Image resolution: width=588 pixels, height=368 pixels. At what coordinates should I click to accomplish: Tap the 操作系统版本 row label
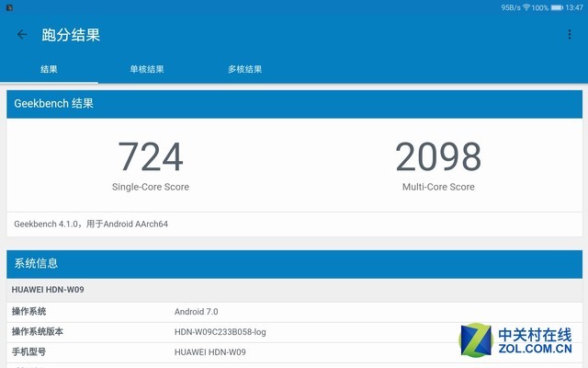[x=38, y=332]
